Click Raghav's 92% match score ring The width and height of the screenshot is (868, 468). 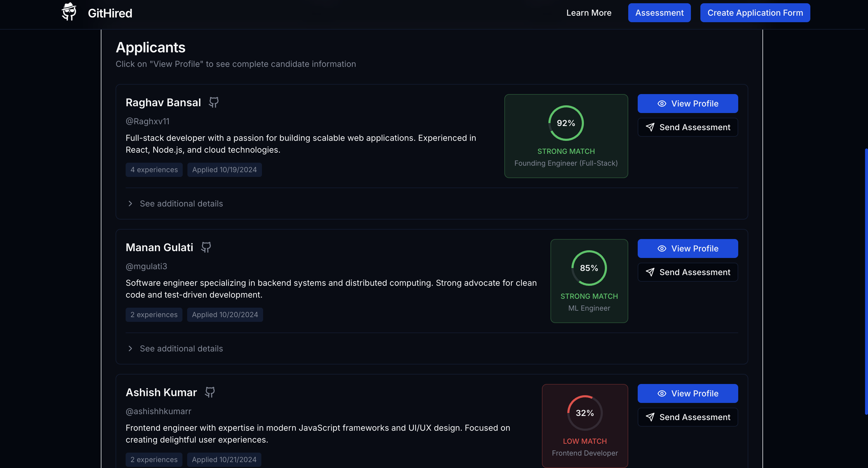pyautogui.click(x=566, y=123)
